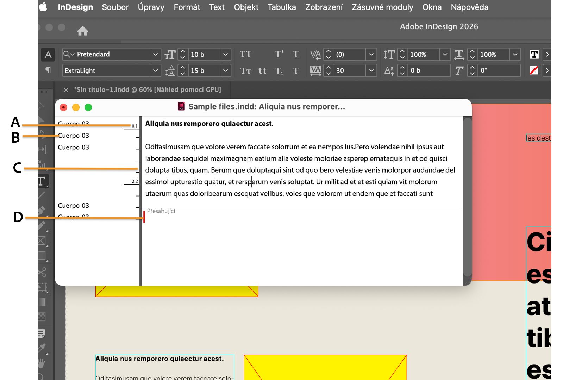Open the Formát menu
588x380 pixels.
tap(187, 7)
